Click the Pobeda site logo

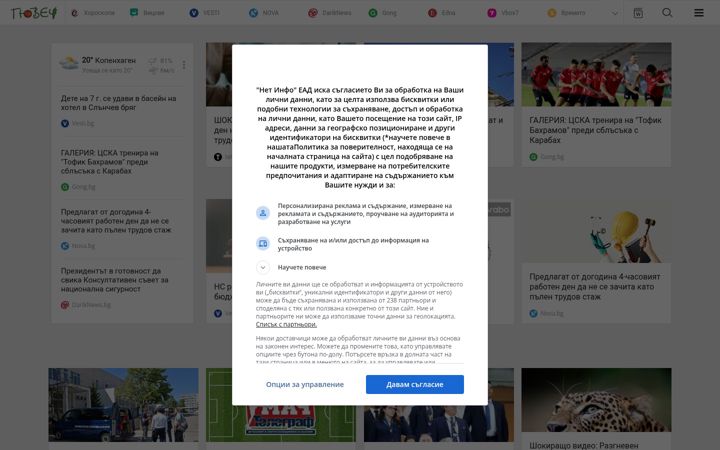[x=34, y=13]
